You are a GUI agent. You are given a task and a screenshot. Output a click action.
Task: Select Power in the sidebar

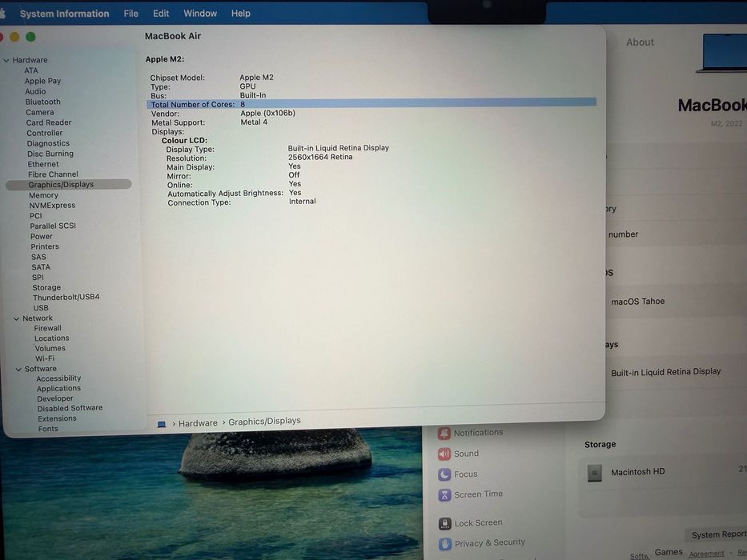coord(42,236)
